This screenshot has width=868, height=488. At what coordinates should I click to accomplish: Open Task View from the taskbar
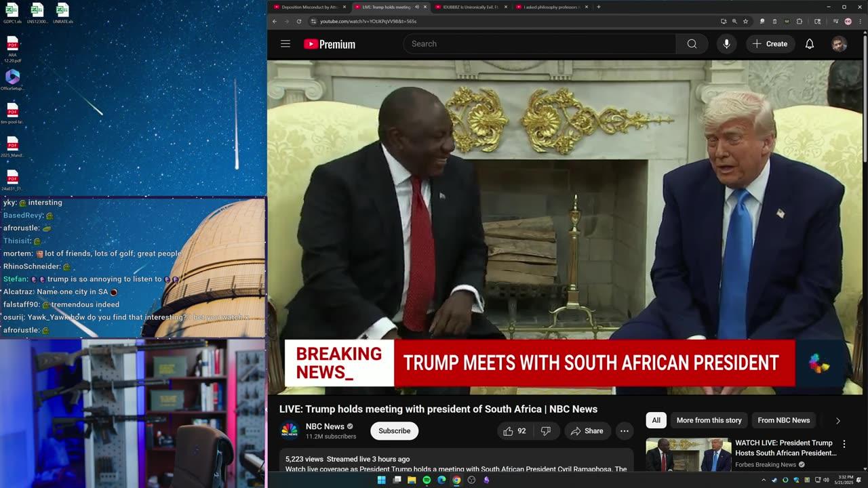397,480
